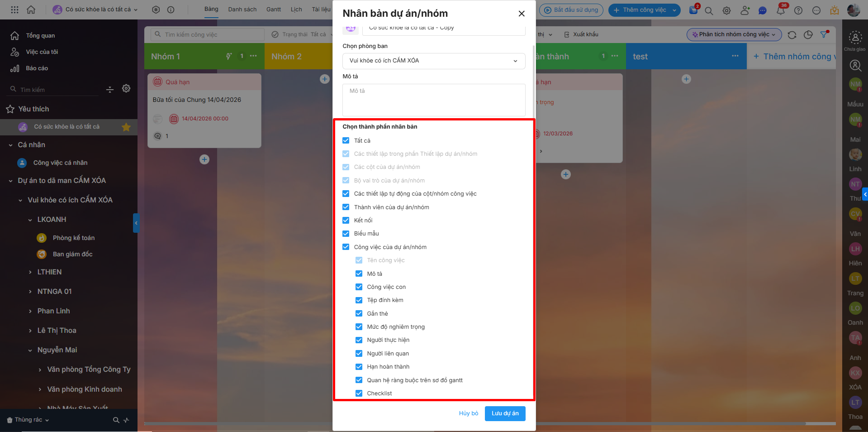Toggle the Tệp đính kèm checkbox
This screenshot has width=868, height=432.
[x=359, y=300]
